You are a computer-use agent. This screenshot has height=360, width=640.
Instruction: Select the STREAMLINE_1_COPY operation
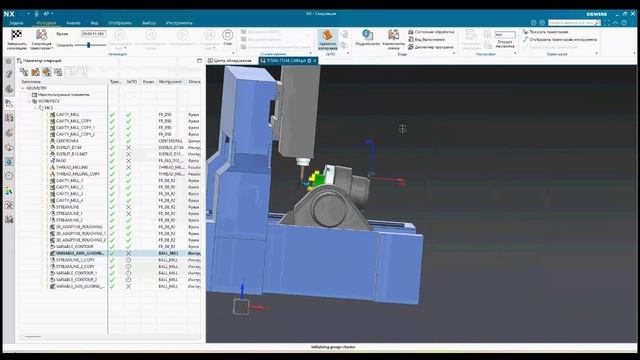[x=75, y=260]
